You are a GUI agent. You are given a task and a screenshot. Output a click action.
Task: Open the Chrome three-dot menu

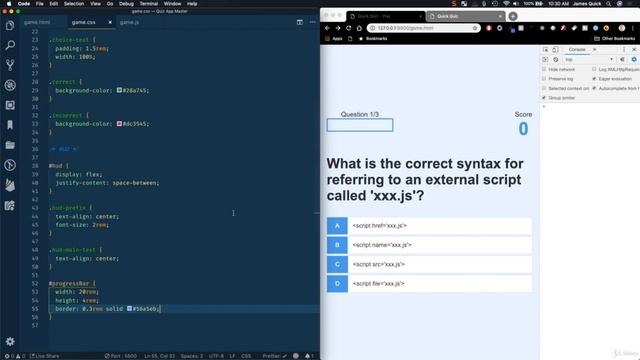click(633, 28)
